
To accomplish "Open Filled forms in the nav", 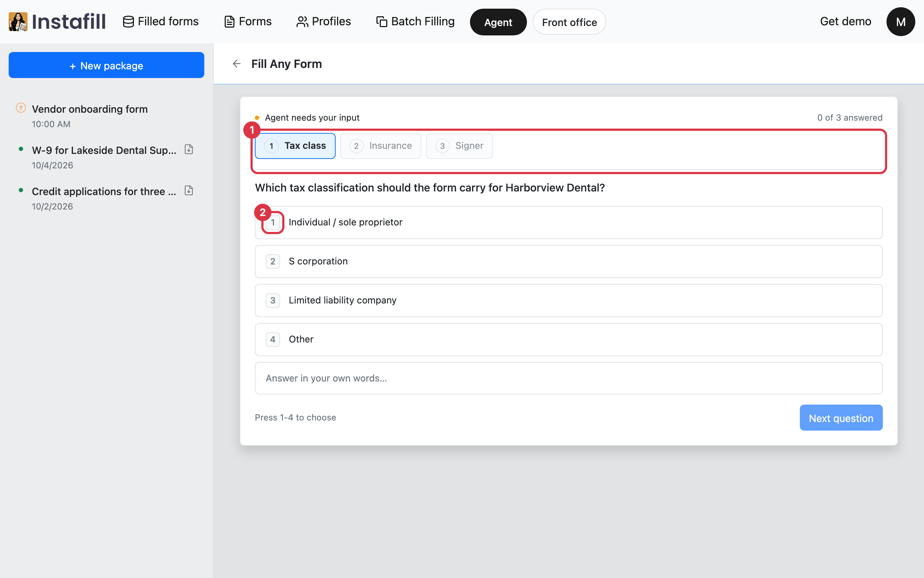I will tap(160, 21).
